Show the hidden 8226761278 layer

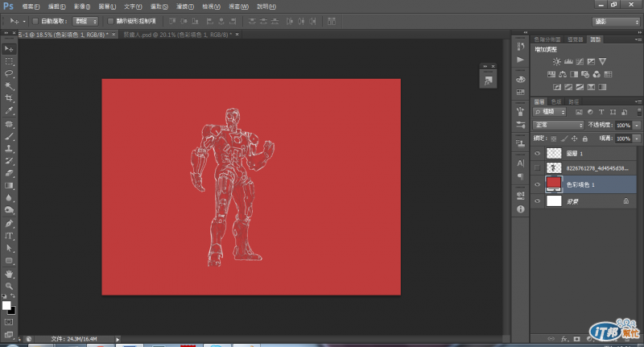[x=538, y=167]
